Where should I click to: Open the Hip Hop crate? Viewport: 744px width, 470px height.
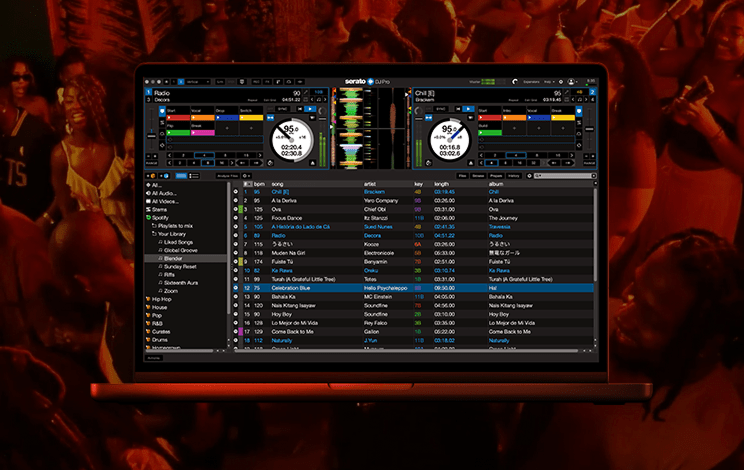pyautogui.click(x=161, y=299)
